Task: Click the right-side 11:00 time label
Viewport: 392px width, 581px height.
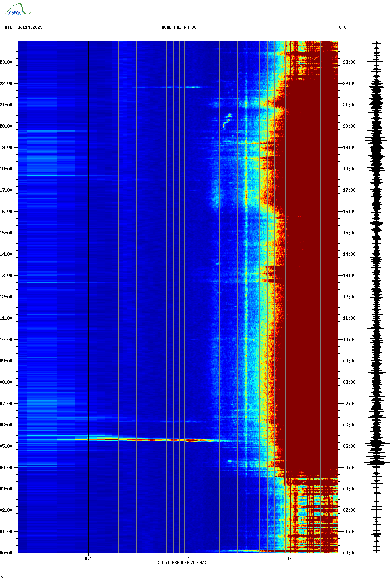Action: click(x=349, y=318)
